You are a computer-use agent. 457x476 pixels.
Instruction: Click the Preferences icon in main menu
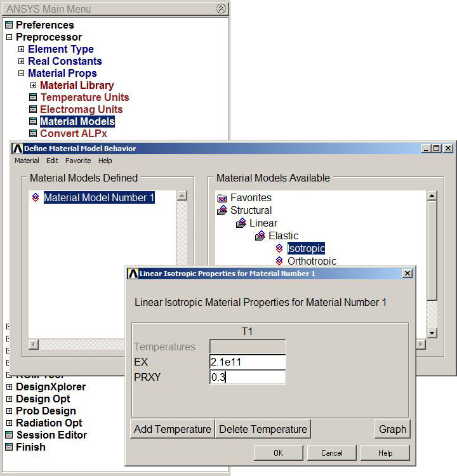9,25
